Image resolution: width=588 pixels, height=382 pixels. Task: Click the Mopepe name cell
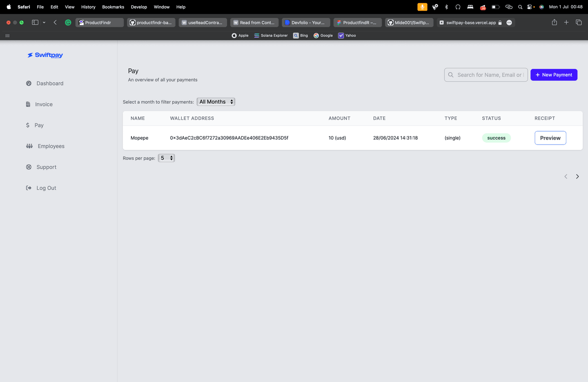pos(139,138)
